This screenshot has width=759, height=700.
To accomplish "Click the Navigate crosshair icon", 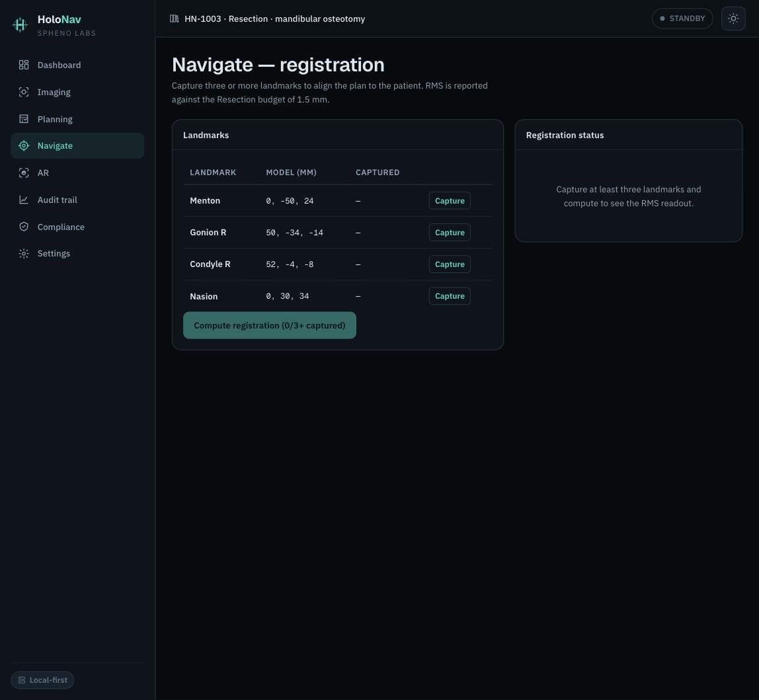I will coord(24,145).
